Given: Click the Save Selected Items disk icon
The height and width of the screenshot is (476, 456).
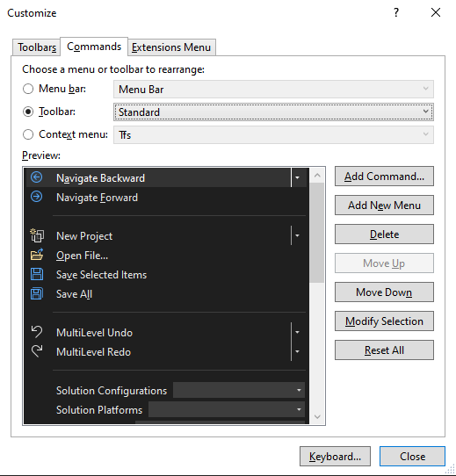Looking at the screenshot, I should (x=37, y=274).
